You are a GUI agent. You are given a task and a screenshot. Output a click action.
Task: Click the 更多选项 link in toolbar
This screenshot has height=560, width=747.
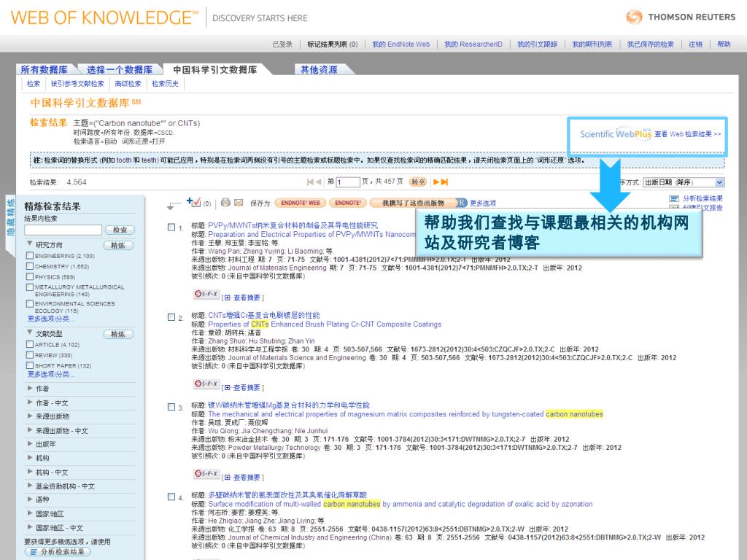click(483, 203)
